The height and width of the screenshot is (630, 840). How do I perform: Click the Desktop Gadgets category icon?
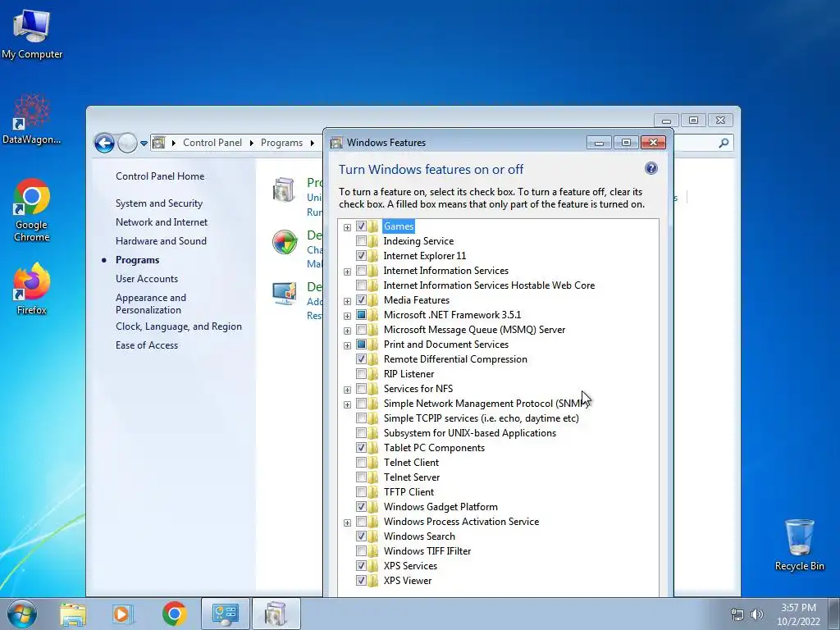click(x=284, y=294)
